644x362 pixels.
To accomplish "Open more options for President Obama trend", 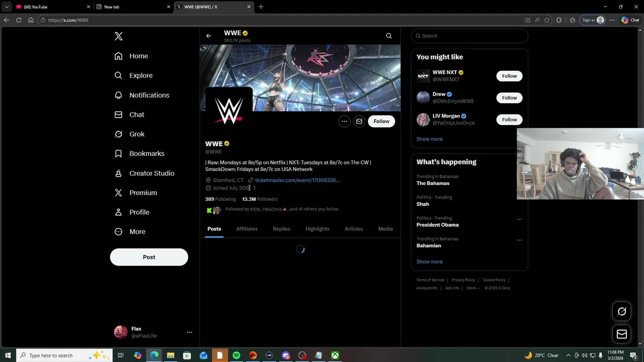I will click(x=519, y=219).
